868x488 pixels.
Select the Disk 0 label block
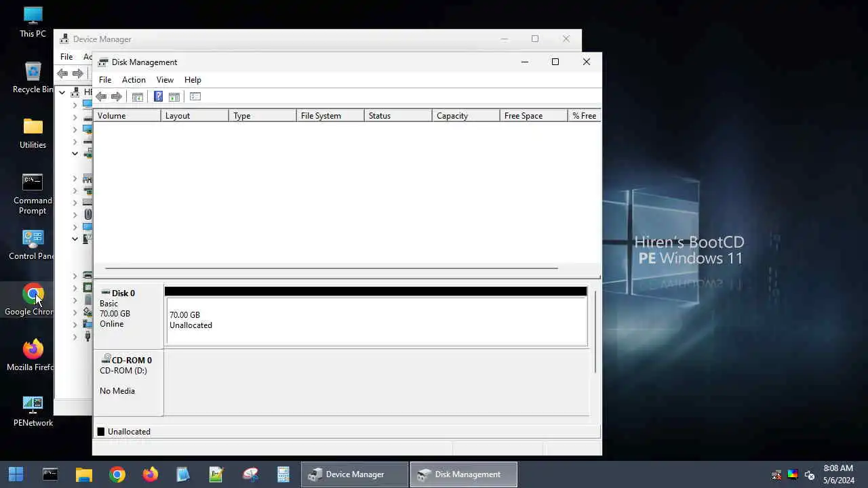[x=128, y=317]
